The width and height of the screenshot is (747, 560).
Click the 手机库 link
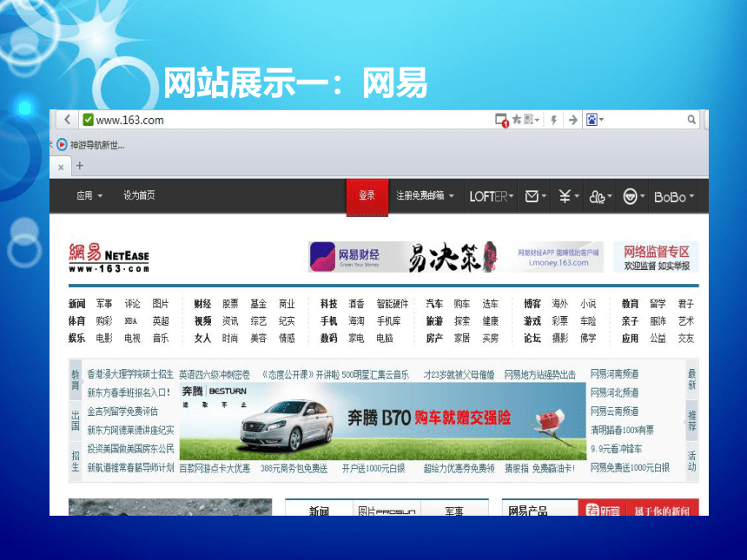389,321
